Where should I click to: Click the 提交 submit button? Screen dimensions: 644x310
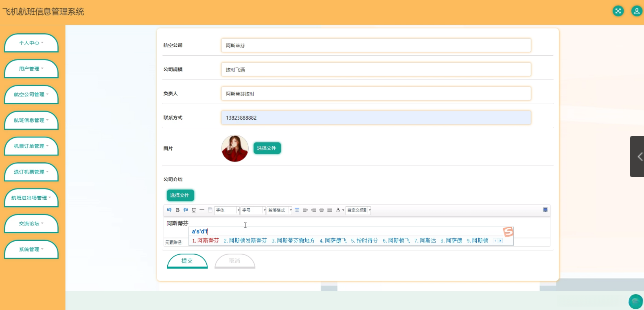click(x=187, y=261)
